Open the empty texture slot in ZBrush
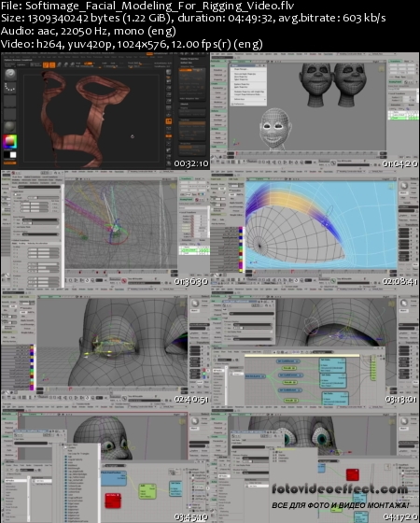The width and height of the screenshot is (420, 523). tap(10, 114)
